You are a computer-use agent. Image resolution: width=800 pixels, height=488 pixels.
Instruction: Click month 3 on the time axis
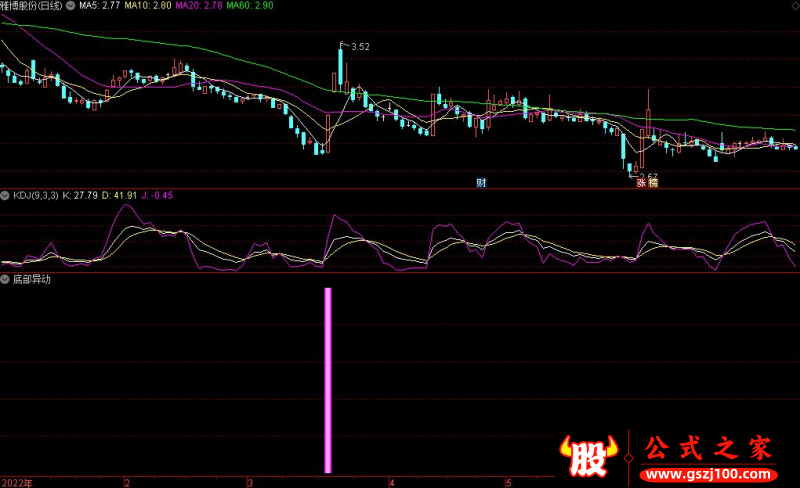250,483
